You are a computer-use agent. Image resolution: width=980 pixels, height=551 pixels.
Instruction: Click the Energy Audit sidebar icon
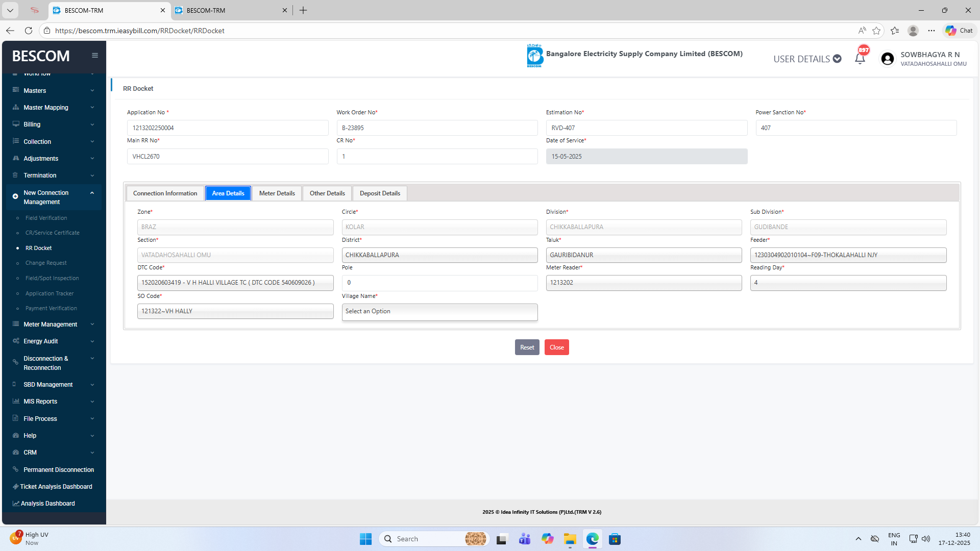pyautogui.click(x=16, y=341)
